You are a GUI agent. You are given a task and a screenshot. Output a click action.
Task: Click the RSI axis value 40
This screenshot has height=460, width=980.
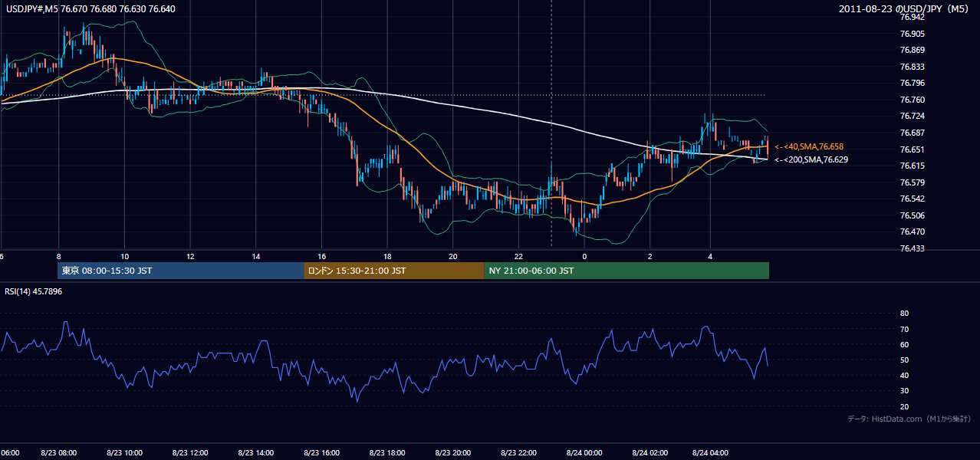pyautogui.click(x=904, y=375)
